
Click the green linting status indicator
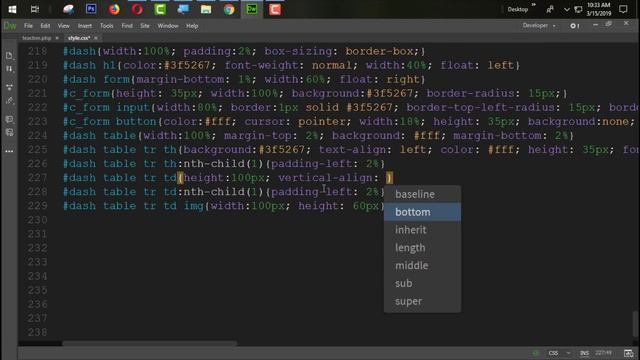536,353
